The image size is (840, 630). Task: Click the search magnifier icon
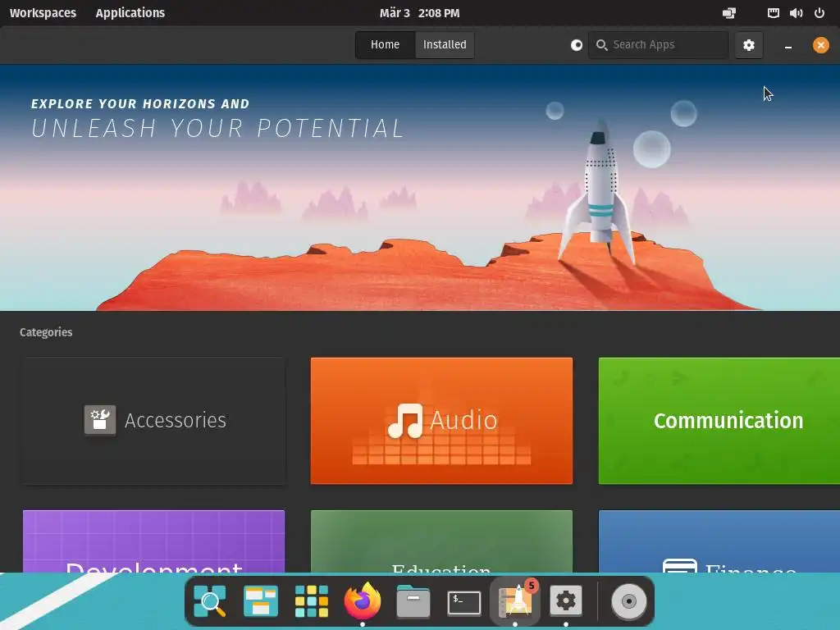[601, 45]
